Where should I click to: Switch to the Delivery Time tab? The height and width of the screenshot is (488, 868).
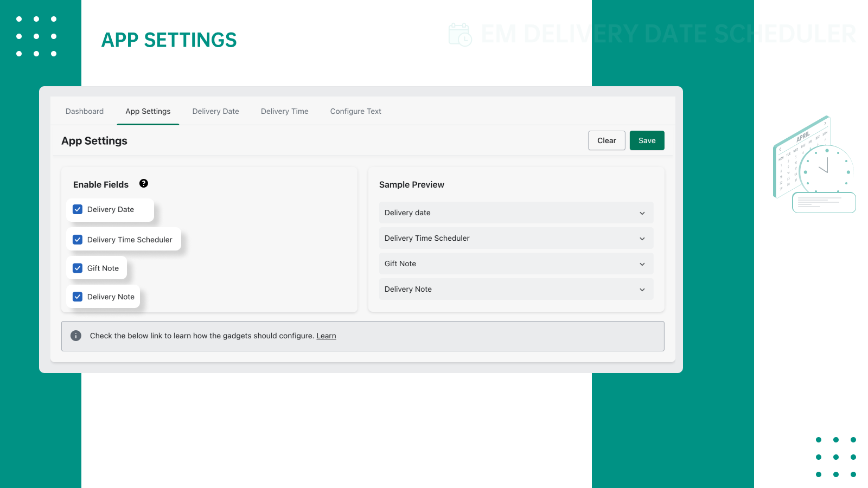pyautogui.click(x=284, y=111)
